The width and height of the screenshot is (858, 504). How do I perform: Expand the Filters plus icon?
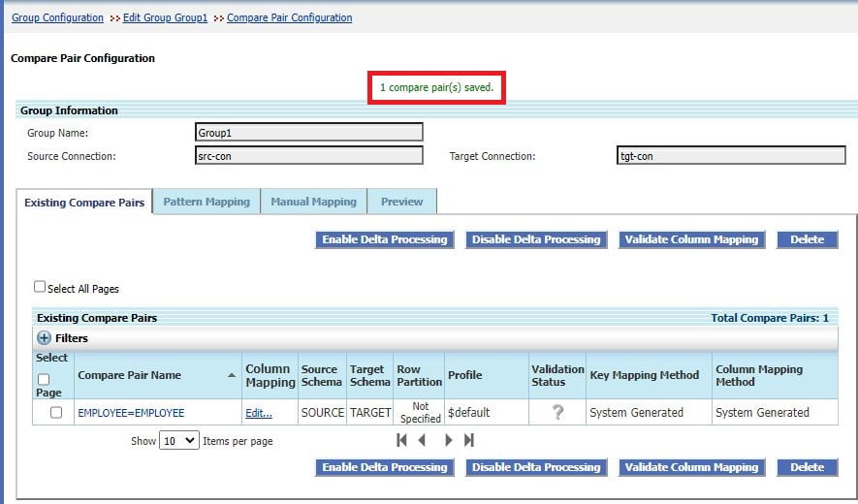pos(44,338)
